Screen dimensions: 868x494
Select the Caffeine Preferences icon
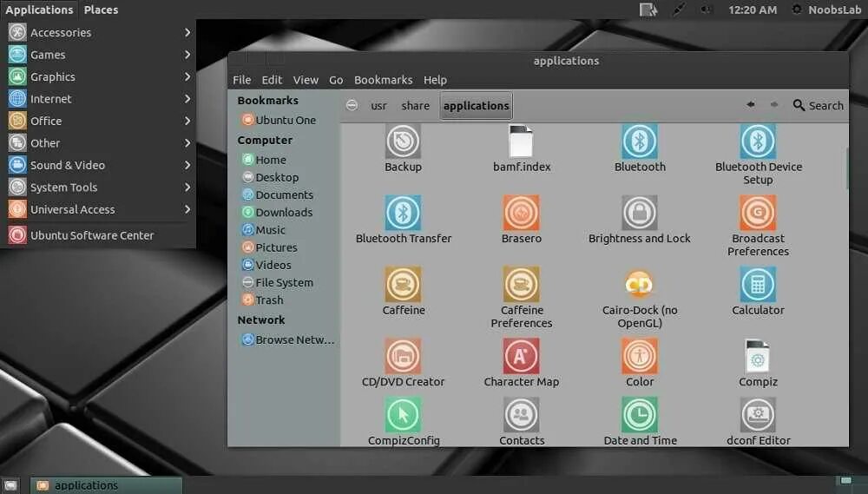pyautogui.click(x=521, y=285)
